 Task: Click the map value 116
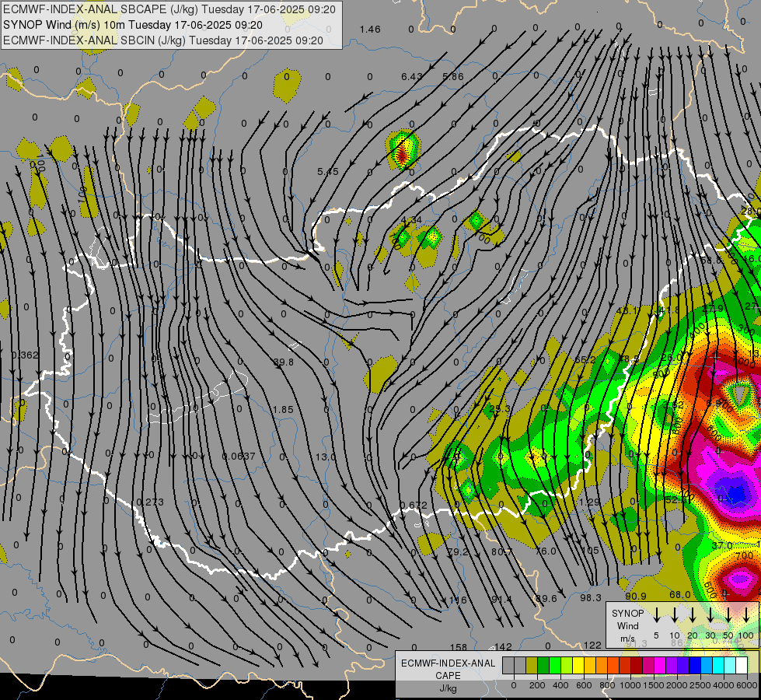458,600
